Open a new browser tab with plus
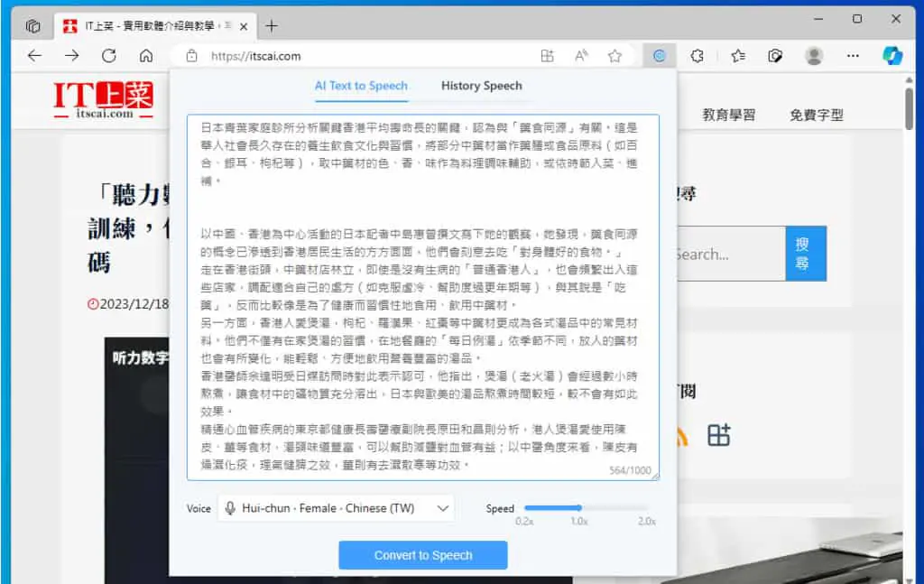Image resolution: width=924 pixels, height=584 pixels. pyautogui.click(x=272, y=26)
